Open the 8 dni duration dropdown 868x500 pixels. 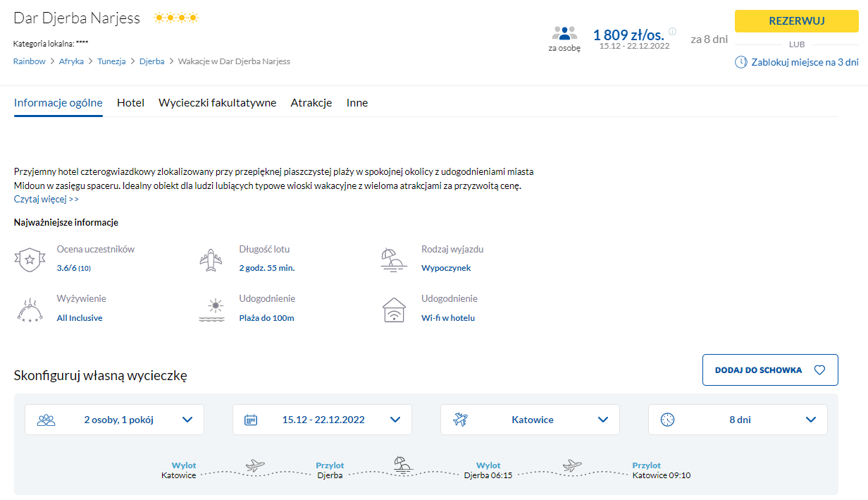pyautogui.click(x=738, y=420)
